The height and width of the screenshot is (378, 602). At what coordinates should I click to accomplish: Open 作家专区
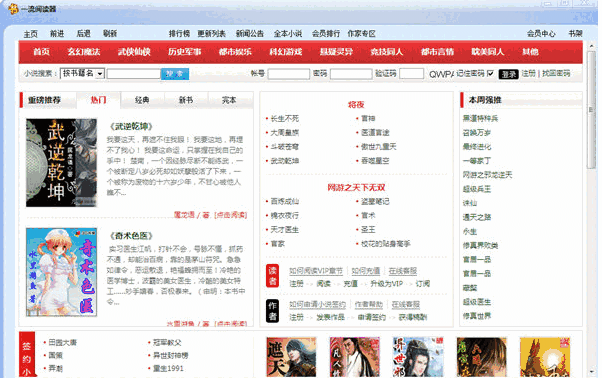pyautogui.click(x=361, y=34)
